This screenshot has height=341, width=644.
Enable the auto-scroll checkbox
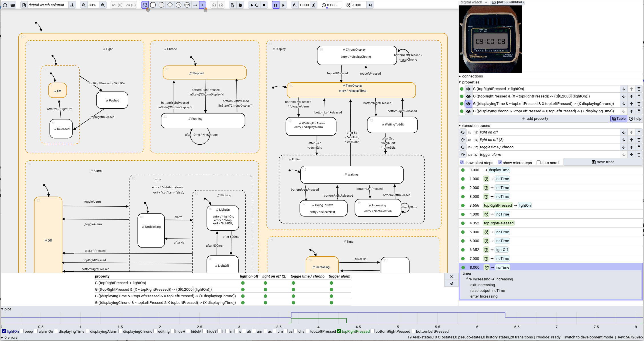pyautogui.click(x=539, y=162)
